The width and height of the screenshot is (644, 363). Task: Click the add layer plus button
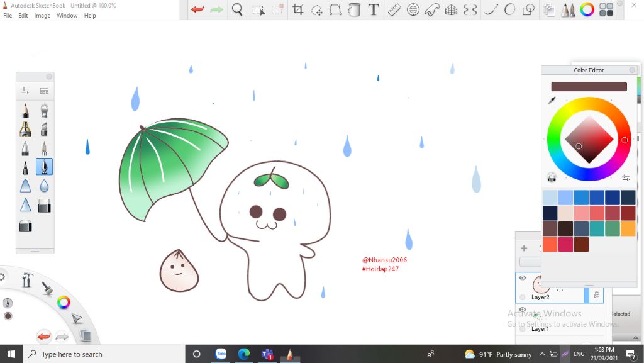pyautogui.click(x=524, y=248)
